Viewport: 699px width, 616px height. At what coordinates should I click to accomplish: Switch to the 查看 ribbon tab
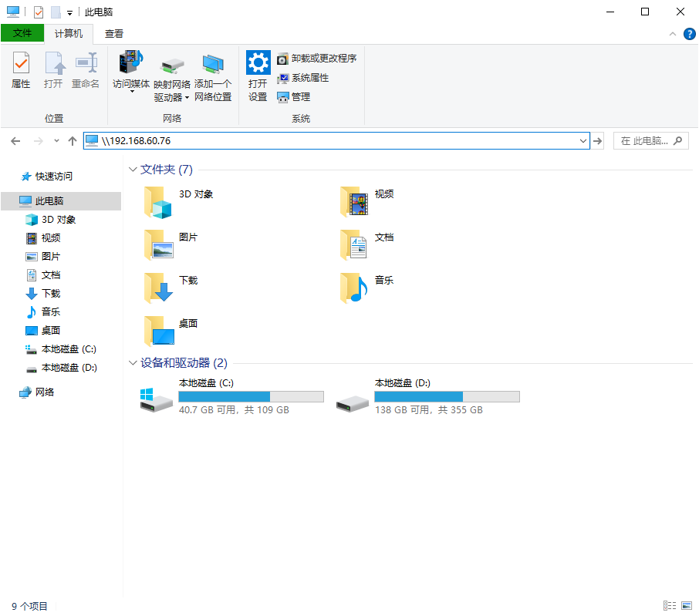[x=114, y=33]
